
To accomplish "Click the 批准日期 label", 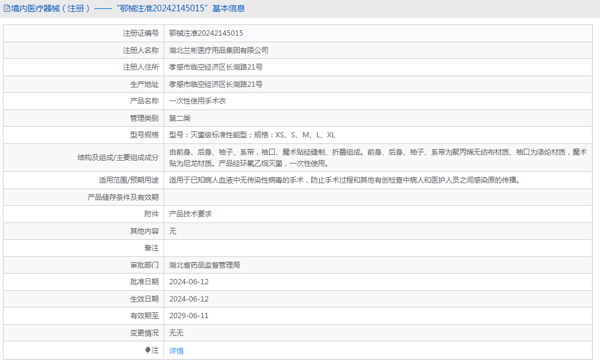I will coord(144,282).
